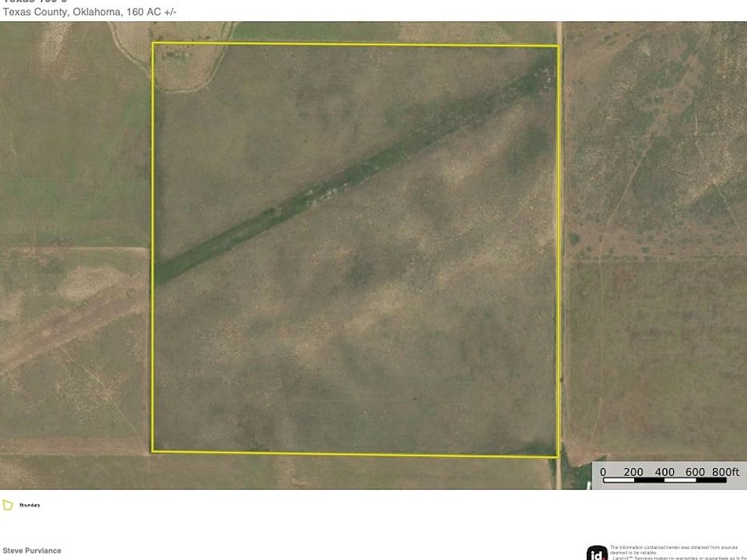Screen dimensions: 747x560
Task: Click the aerial map image
Action: pyautogui.click(x=373, y=255)
